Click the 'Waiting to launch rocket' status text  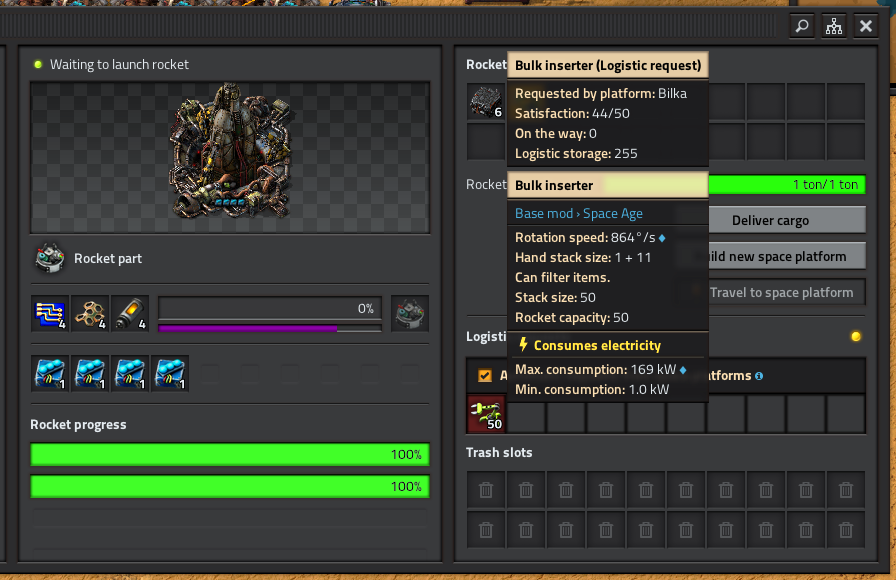pos(119,65)
